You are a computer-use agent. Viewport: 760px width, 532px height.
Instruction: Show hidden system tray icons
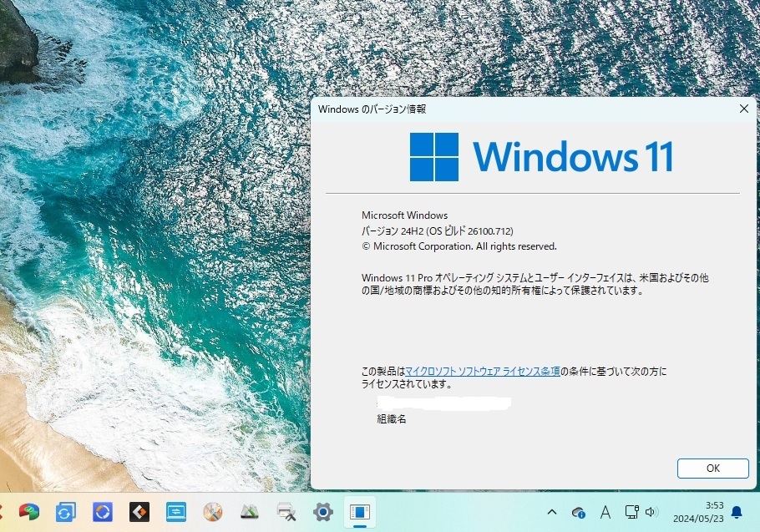[551, 512]
